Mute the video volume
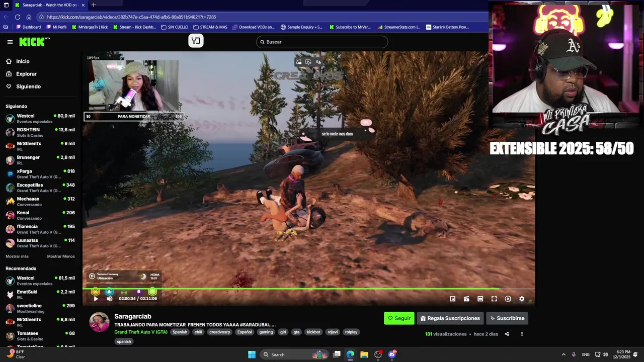 point(110,299)
